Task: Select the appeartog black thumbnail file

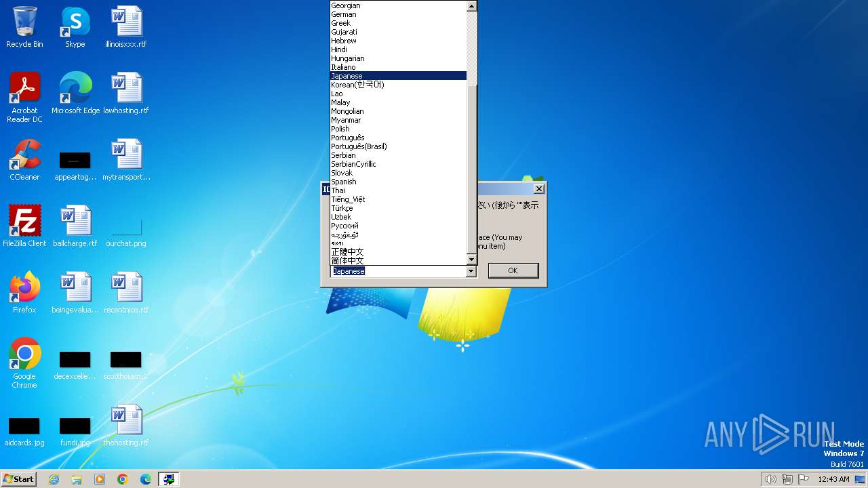Action: tap(75, 165)
